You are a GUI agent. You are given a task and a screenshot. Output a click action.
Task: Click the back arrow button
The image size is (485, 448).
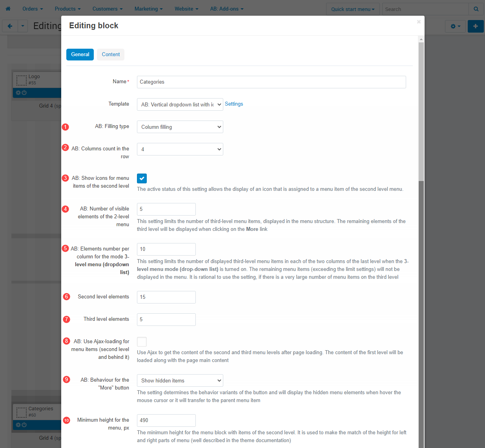tap(10, 26)
